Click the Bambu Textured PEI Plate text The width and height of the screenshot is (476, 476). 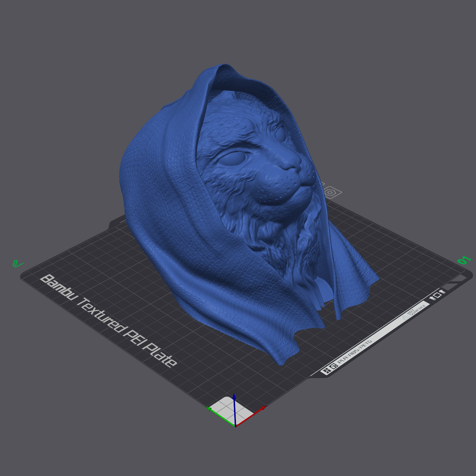pyautogui.click(x=109, y=321)
